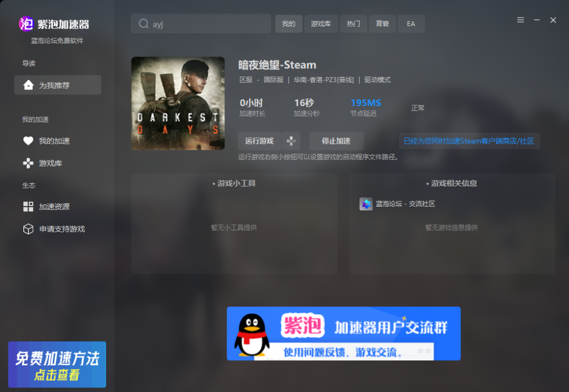Open the 紫泡 user QQ group banner

point(343,333)
